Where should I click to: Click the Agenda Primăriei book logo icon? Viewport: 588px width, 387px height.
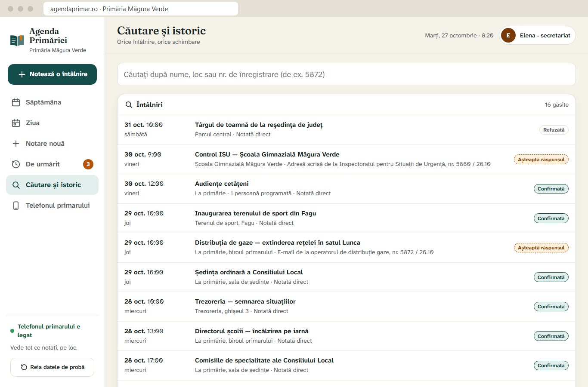[17, 40]
